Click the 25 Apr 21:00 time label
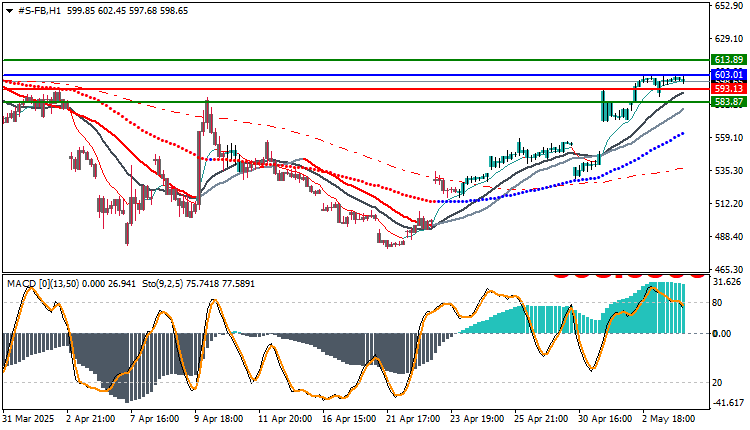This screenshot has width=750, height=430. tap(541, 419)
